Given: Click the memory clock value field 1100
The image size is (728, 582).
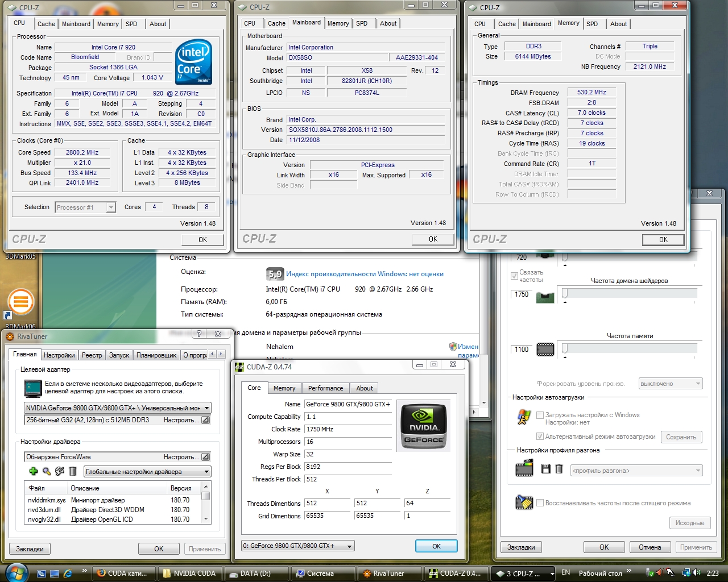Looking at the screenshot, I should click(522, 350).
